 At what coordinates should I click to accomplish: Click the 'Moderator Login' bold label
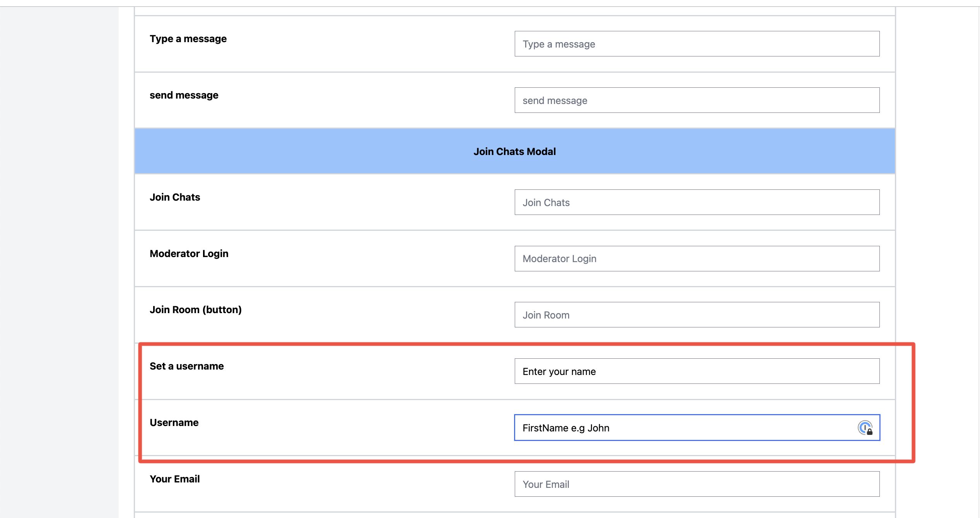(x=189, y=254)
